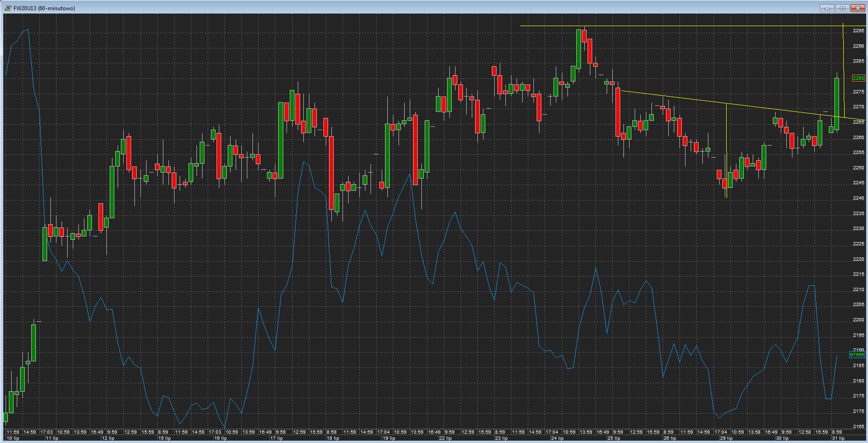Image resolution: width=868 pixels, height=443 pixels.
Task: Click the '29 lip' date marker
Action: pyautogui.click(x=726, y=438)
